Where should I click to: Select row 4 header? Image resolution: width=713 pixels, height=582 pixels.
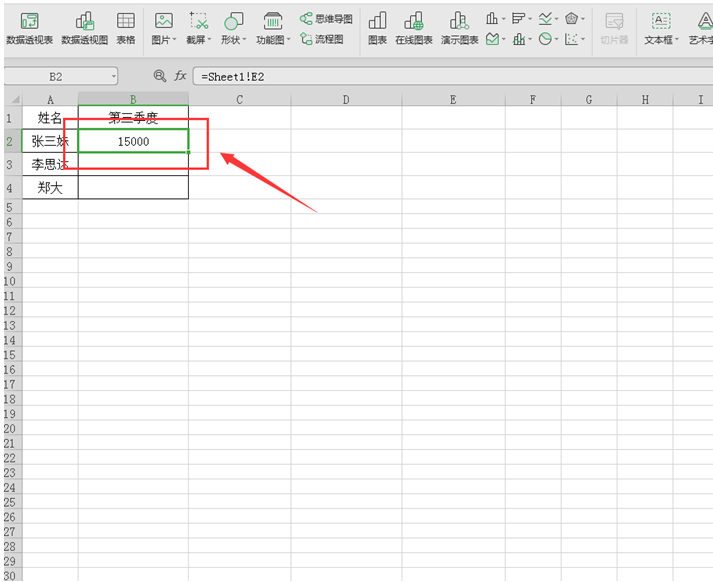[x=13, y=187]
